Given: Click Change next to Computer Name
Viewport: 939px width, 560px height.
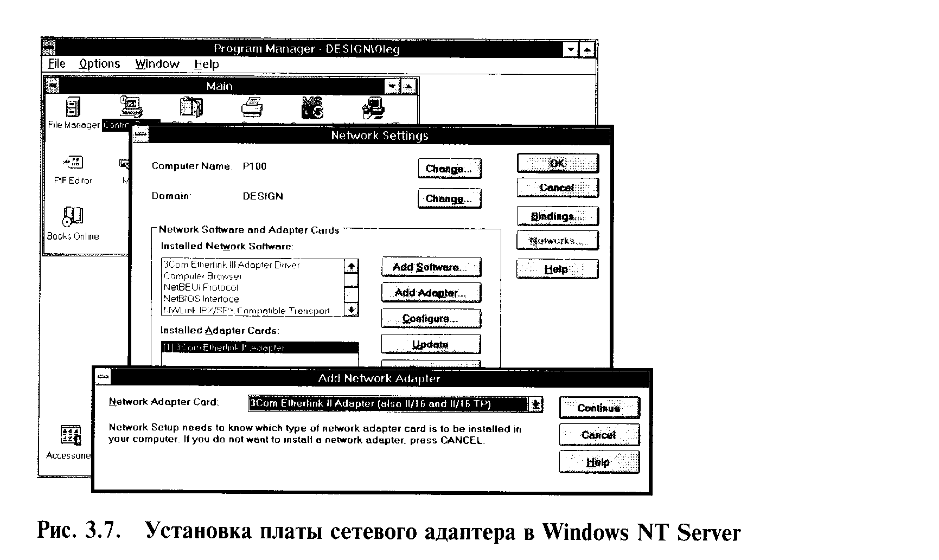Looking at the screenshot, I should 449,169.
